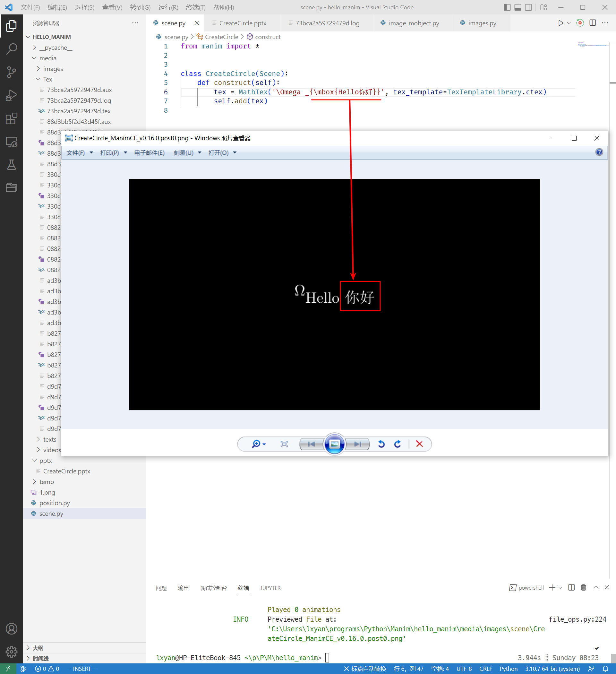Screen dimensions: 616x674
Task: Rotate the image counterclockwise in photo viewer
Action: pyautogui.click(x=381, y=444)
